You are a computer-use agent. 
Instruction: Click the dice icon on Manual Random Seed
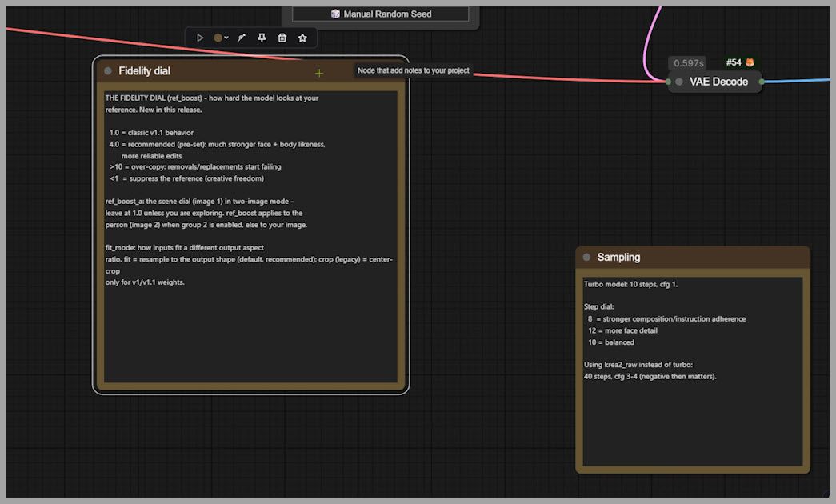coord(335,14)
